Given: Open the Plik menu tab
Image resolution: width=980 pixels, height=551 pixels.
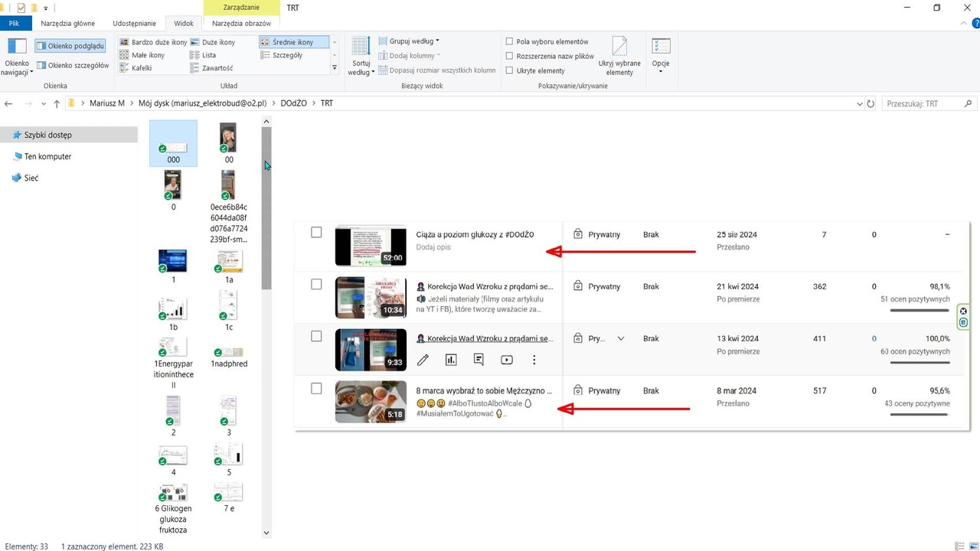Looking at the screenshot, I should point(15,24).
